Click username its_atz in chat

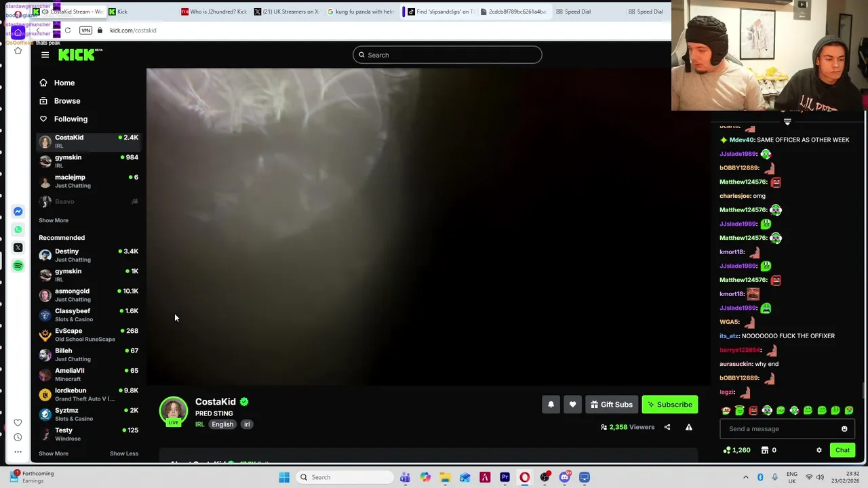[729, 336]
